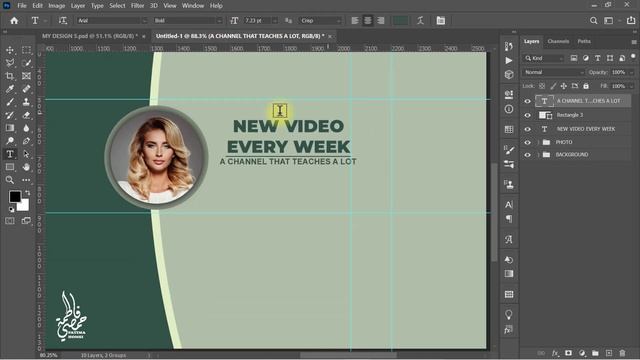The width and height of the screenshot is (640, 360).
Task: Open the anti-aliasing Crisp dropdown
Action: (338, 20)
